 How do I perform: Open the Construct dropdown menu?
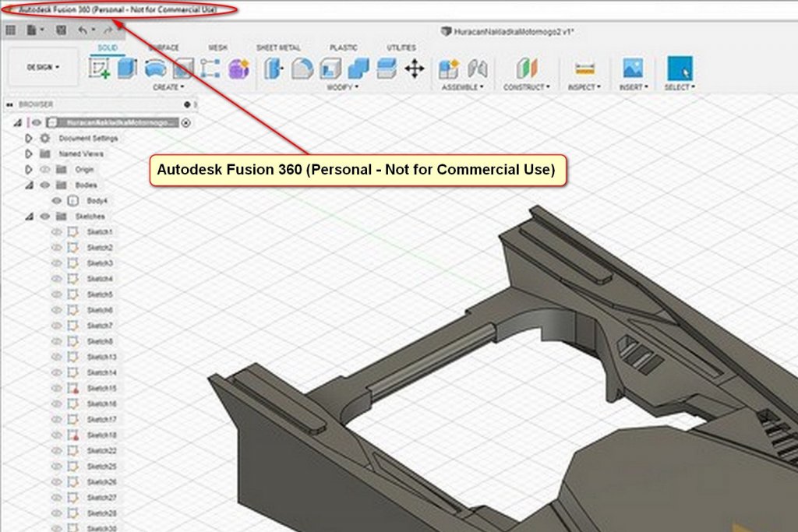527,87
